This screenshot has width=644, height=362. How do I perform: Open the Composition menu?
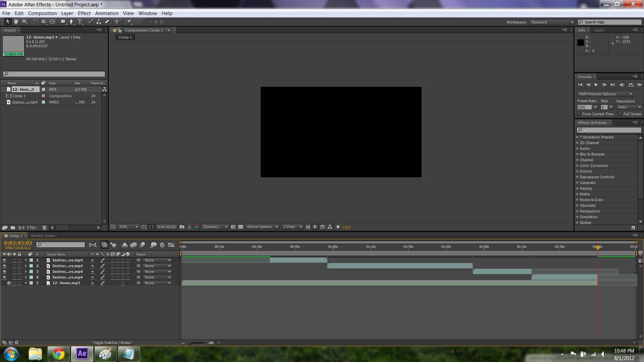pyautogui.click(x=42, y=13)
